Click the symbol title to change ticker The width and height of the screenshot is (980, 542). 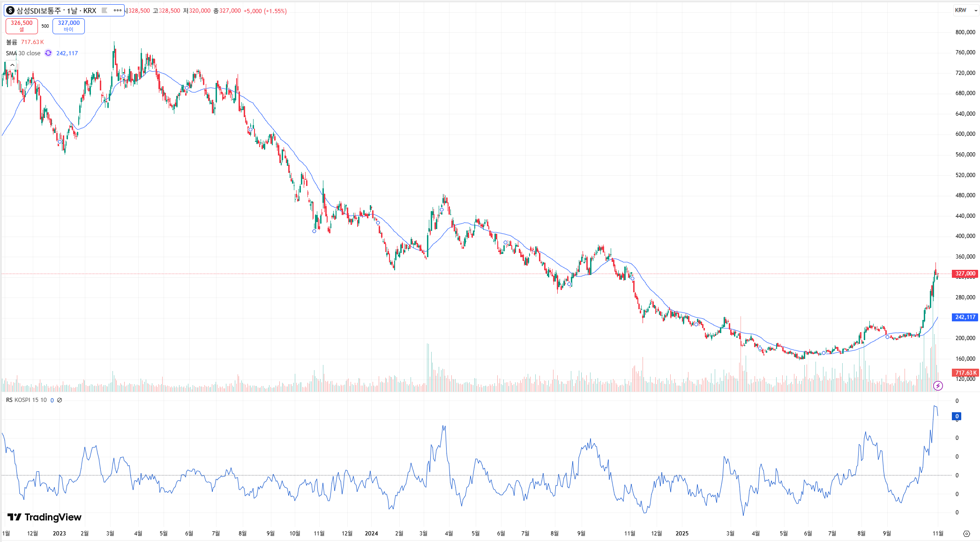[56, 10]
